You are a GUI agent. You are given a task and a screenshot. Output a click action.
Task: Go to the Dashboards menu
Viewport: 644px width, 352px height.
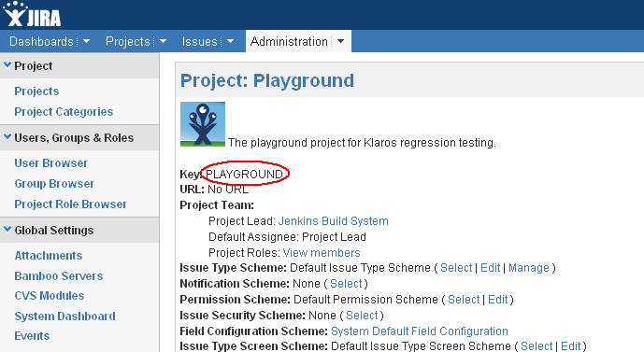(x=41, y=41)
